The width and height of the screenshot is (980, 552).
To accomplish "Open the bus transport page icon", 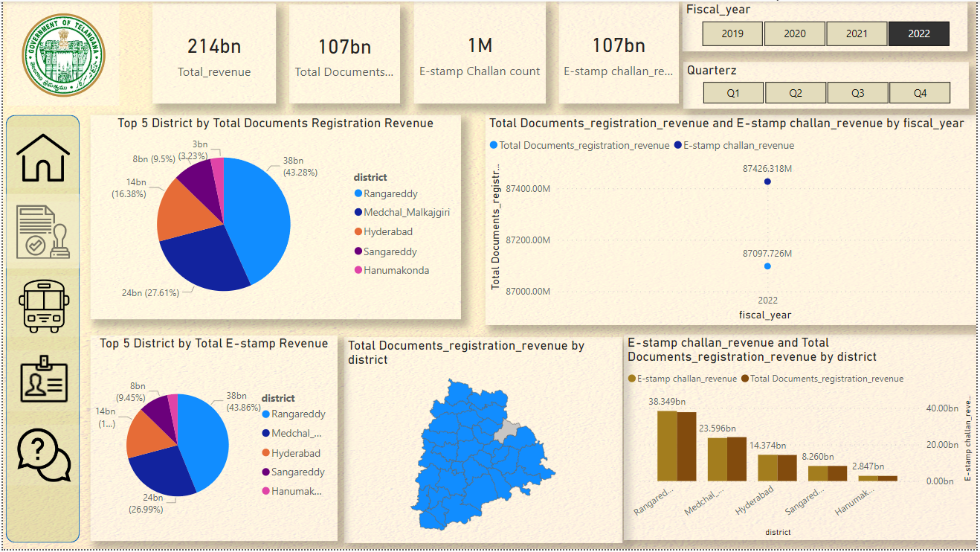I will (43, 307).
